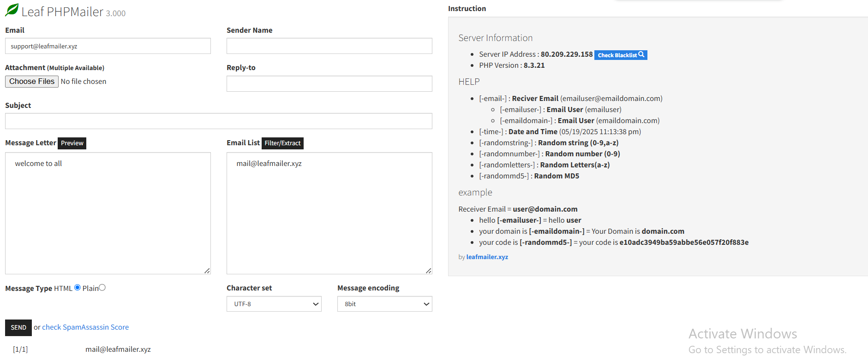Click the [-randomnumber-] help entry
This screenshot has height=361, width=868.
click(550, 154)
